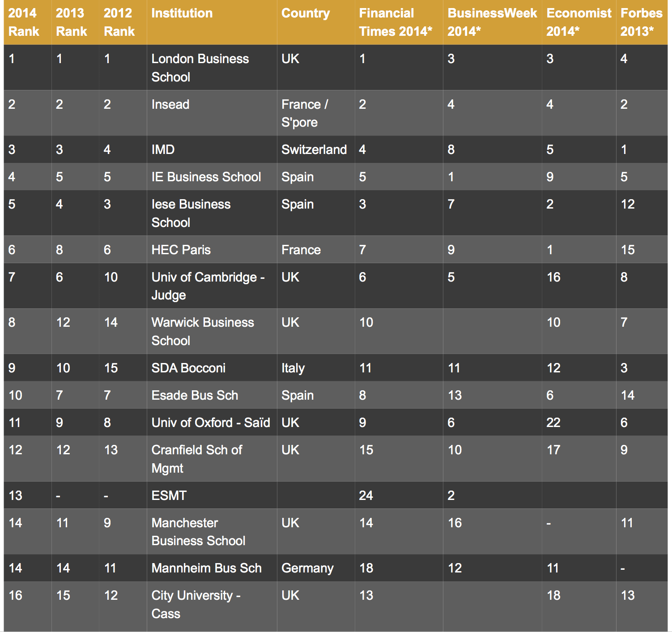This screenshot has height=632, width=672.
Task: Select the Esade Bus Sch cell
Action: [212, 395]
